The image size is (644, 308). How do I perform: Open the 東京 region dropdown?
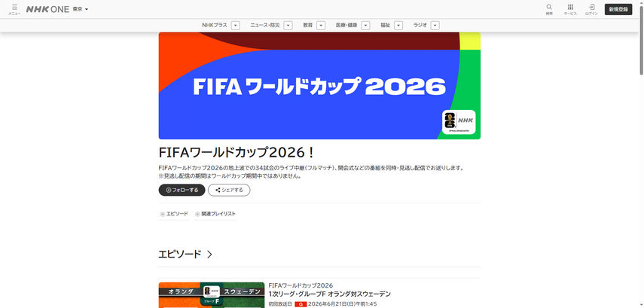click(80, 9)
